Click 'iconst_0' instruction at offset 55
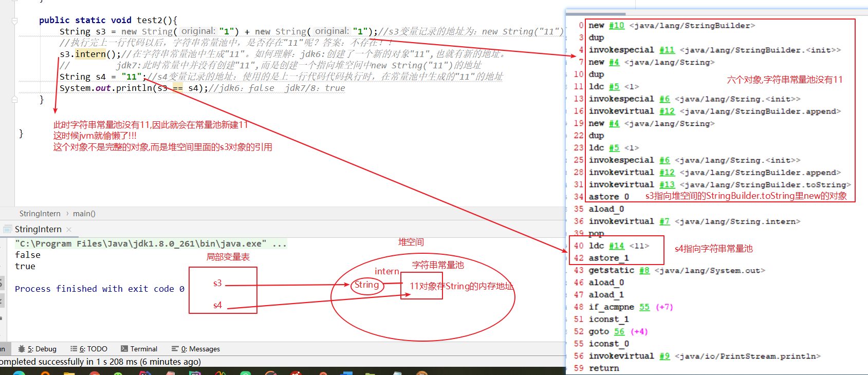868x375 pixels. click(609, 344)
